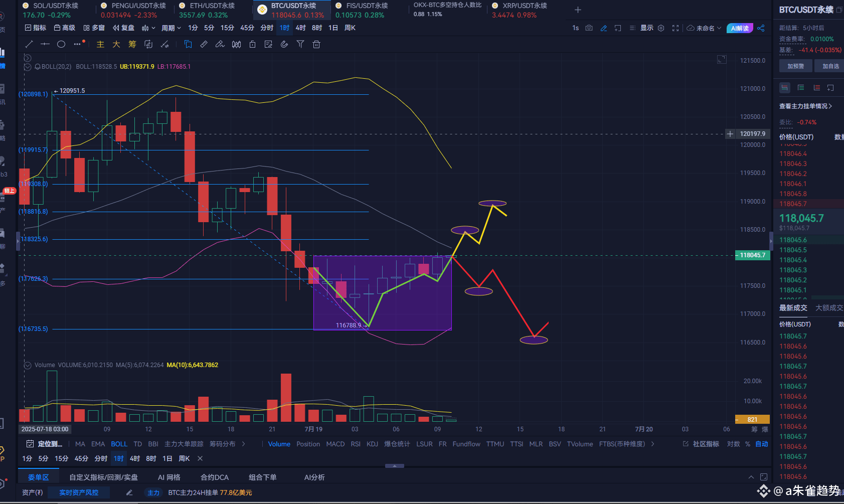Select the trend line drawing tool
The height and width of the screenshot is (504, 844).
tap(29, 44)
